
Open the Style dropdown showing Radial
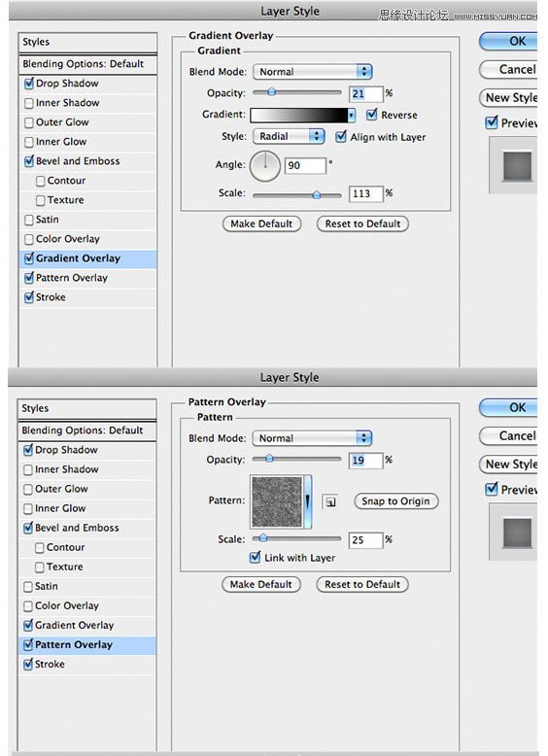[x=289, y=136]
